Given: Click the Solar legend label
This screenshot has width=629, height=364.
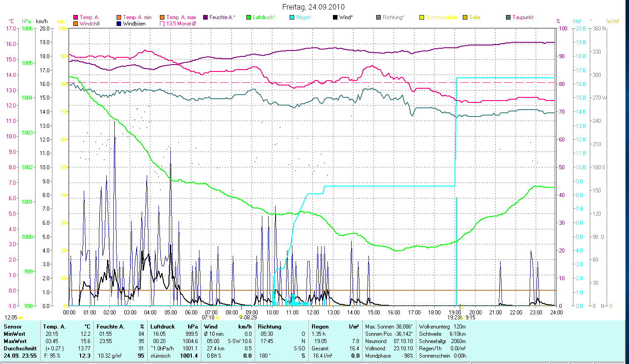Looking at the screenshot, I should [475, 17].
